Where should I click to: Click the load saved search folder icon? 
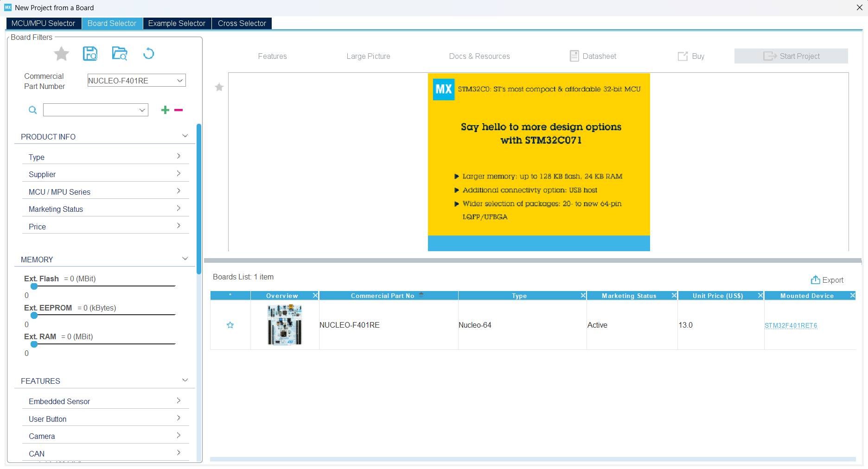[120, 54]
